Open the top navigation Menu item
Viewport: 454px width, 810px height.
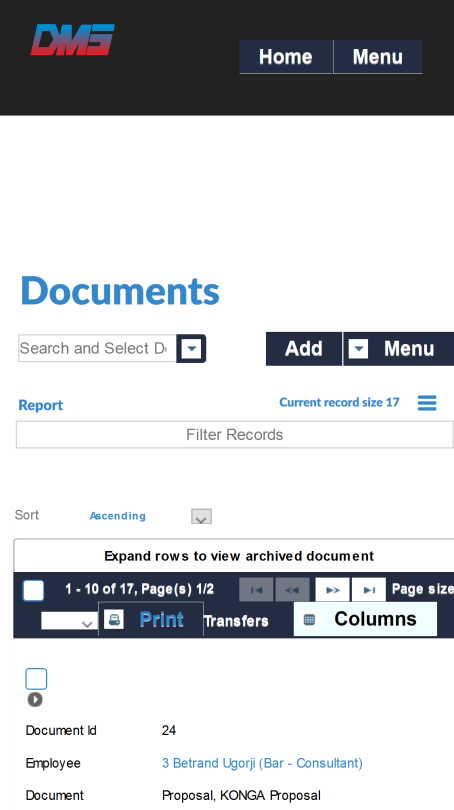378,57
